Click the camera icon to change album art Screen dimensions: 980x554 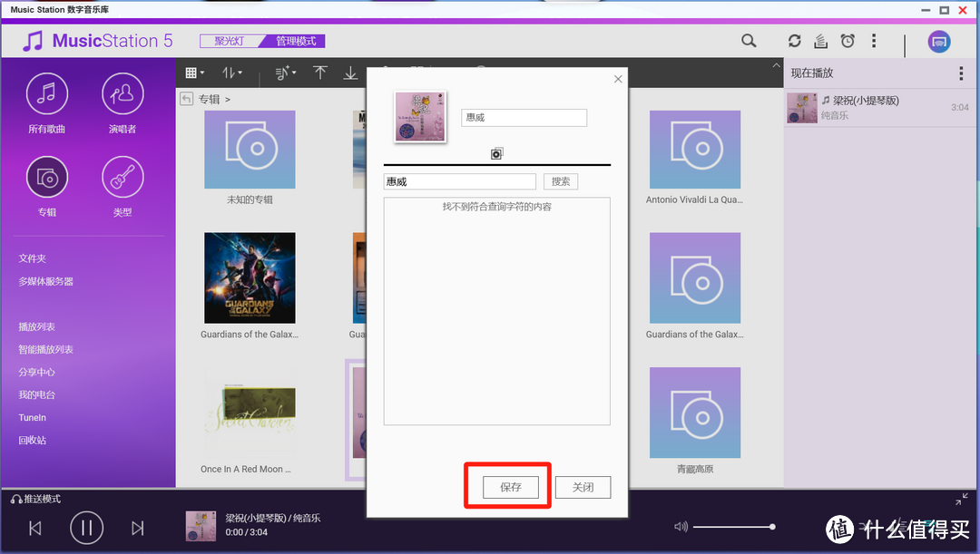coord(496,153)
